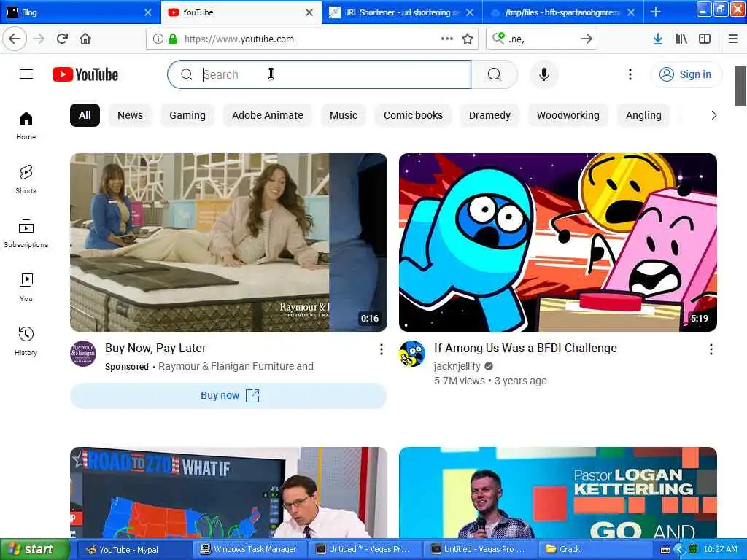Click the browser forward arrow

point(39,39)
